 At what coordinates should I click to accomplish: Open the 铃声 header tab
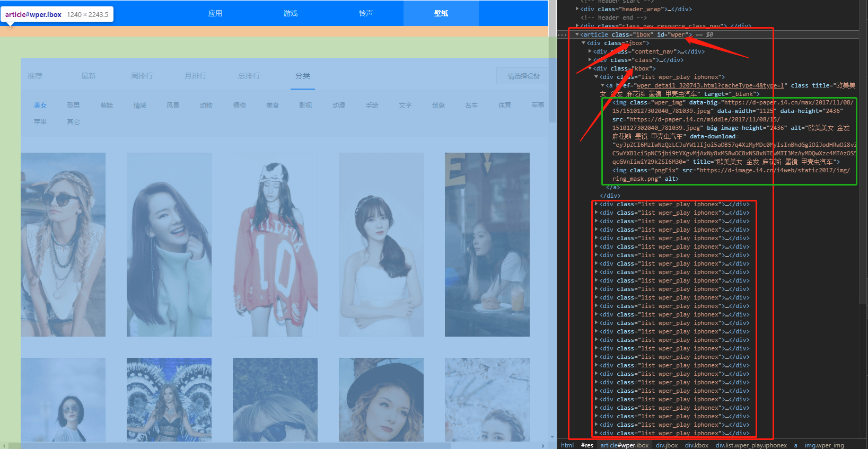365,13
